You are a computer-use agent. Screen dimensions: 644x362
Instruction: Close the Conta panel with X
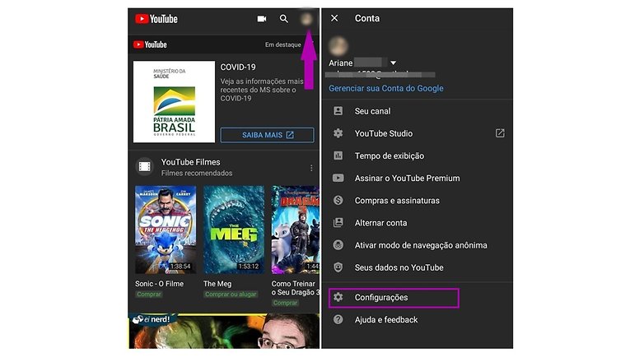[x=334, y=18]
